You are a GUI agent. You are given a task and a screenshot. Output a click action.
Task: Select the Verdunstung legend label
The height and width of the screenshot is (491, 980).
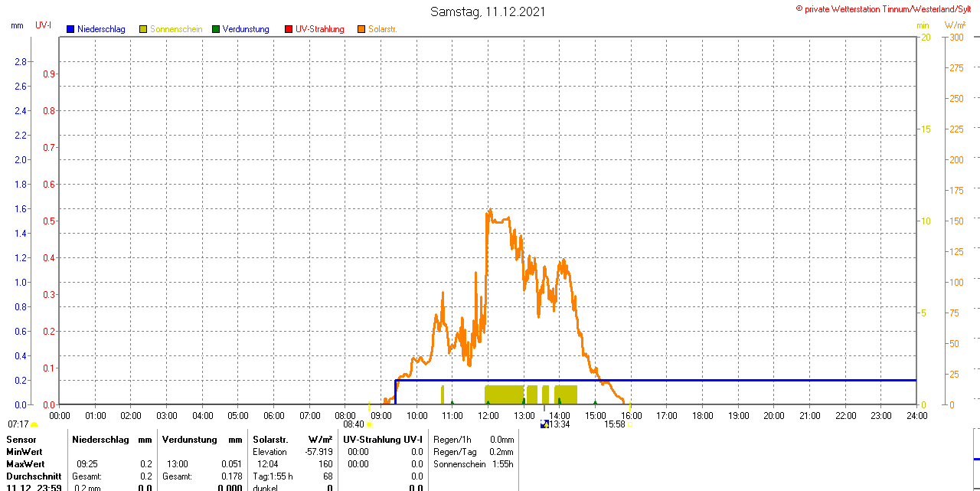point(246,29)
